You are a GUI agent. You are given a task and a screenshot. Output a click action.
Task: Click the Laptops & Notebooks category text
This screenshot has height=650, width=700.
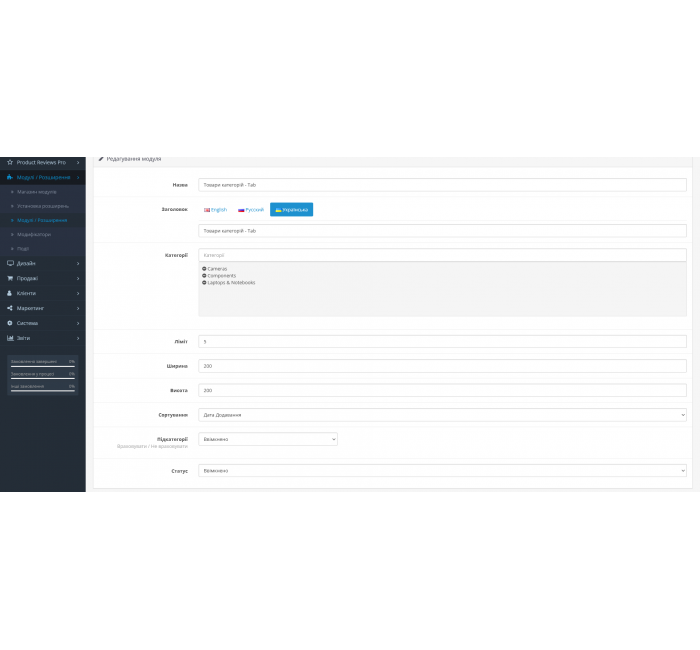click(231, 283)
